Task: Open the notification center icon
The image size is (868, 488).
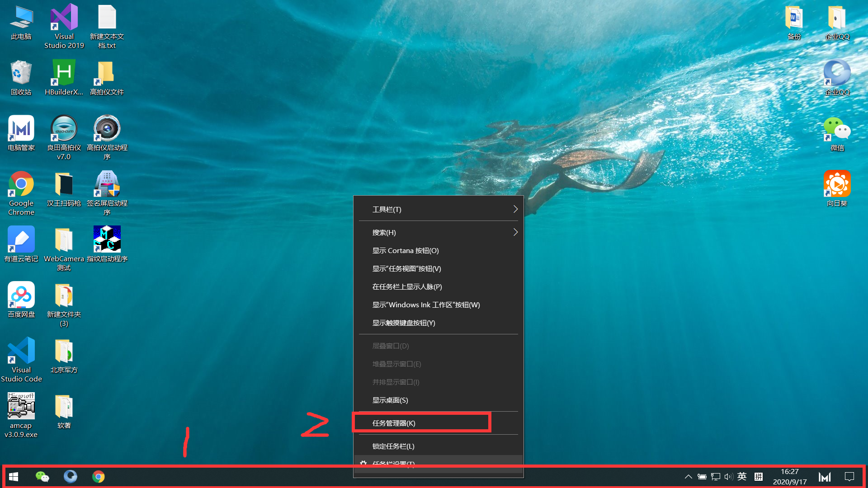Action: [x=849, y=477]
